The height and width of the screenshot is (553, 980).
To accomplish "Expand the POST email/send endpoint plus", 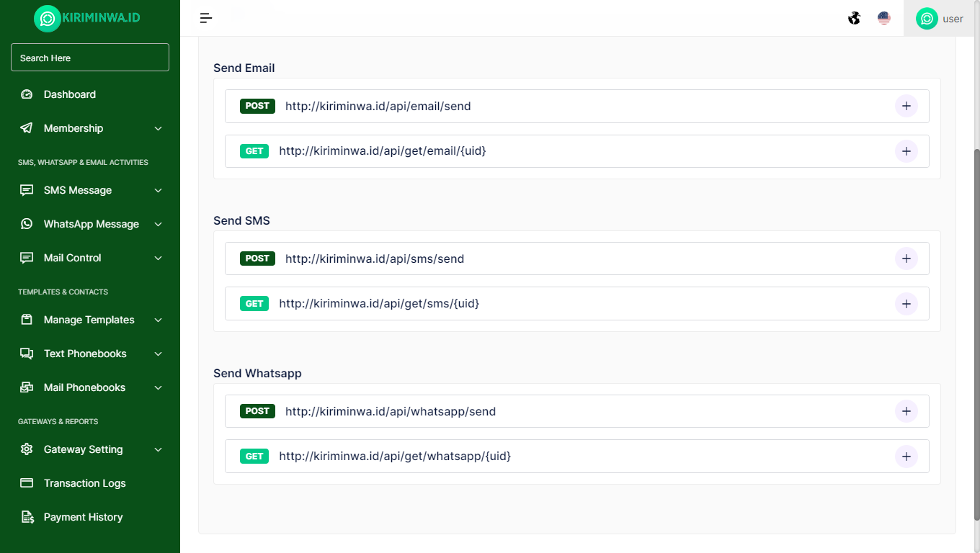I will (906, 106).
